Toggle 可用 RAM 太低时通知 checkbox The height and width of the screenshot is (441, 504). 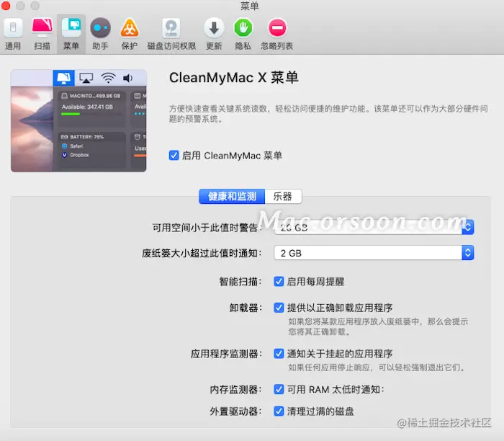(279, 389)
